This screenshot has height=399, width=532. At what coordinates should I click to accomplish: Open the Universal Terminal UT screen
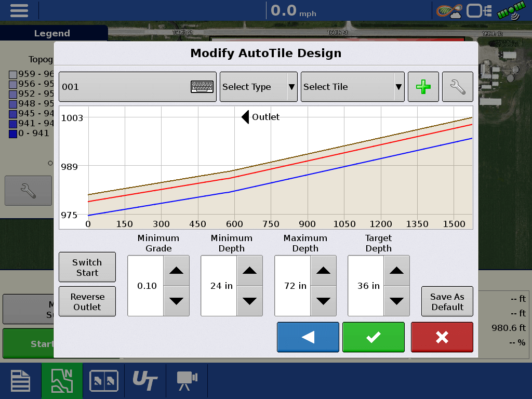click(x=145, y=380)
